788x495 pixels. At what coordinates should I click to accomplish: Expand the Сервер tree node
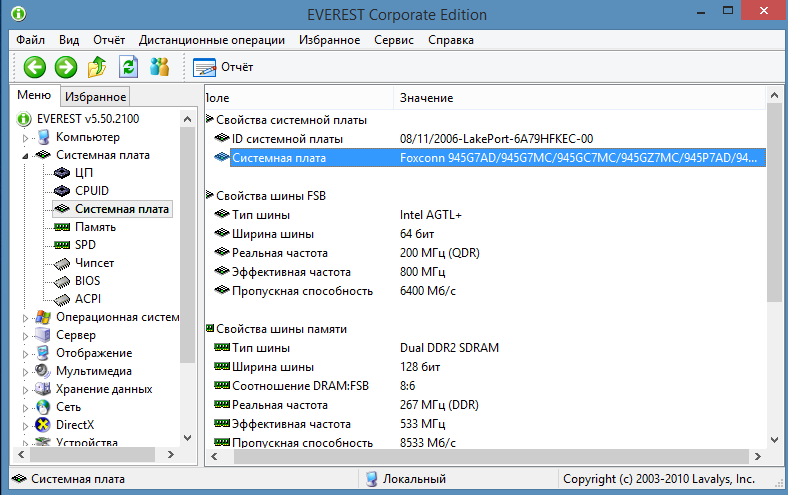pyautogui.click(x=25, y=336)
